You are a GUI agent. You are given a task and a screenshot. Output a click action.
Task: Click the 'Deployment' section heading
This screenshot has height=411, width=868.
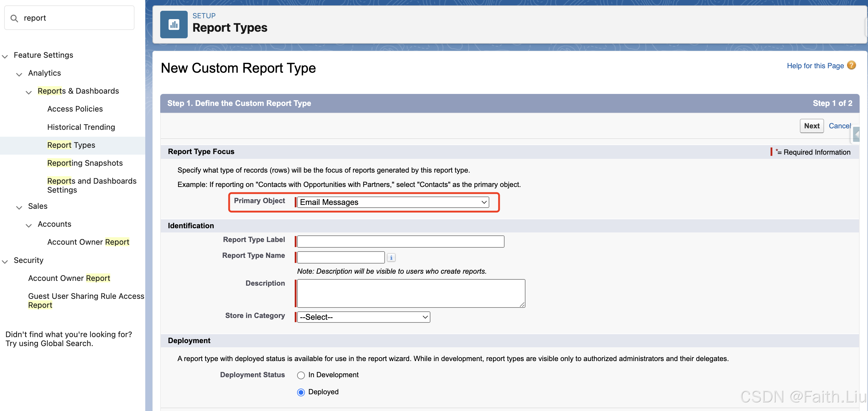[x=189, y=341]
